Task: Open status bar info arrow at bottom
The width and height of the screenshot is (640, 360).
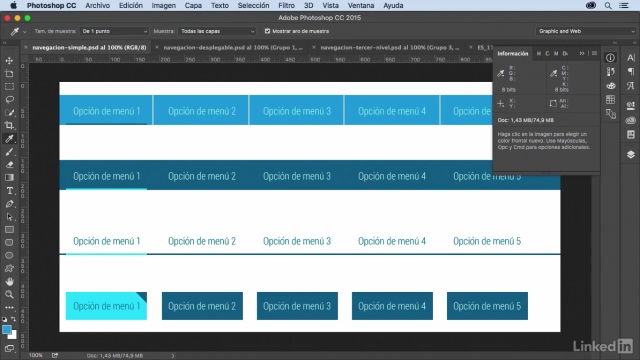Action: pos(173,356)
